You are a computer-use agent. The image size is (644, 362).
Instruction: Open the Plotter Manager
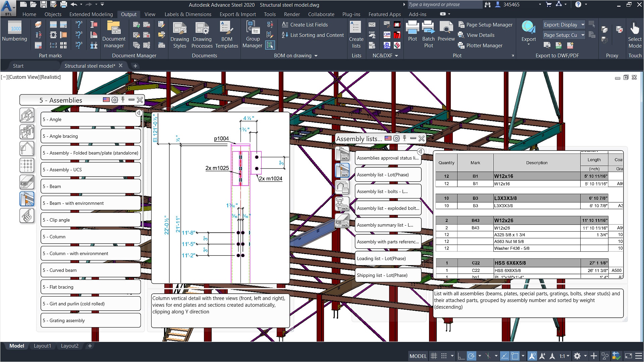[x=484, y=45]
